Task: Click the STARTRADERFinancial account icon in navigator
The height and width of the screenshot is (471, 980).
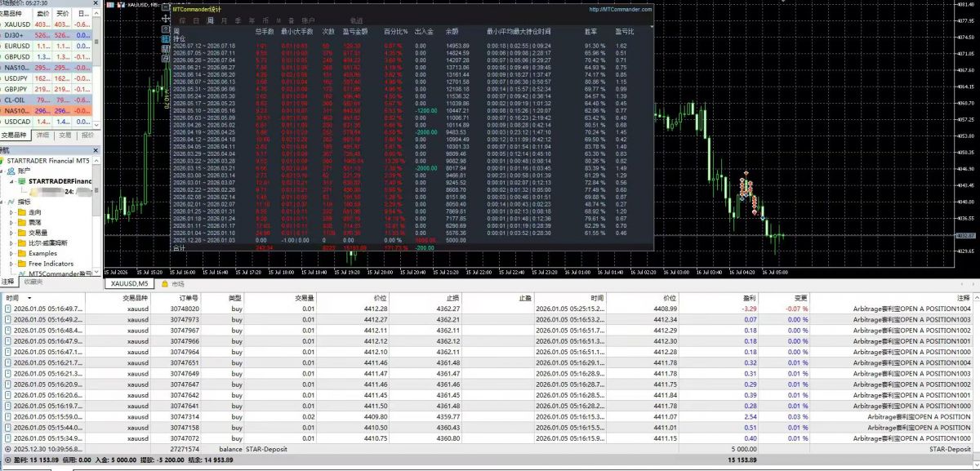Action: [21, 181]
